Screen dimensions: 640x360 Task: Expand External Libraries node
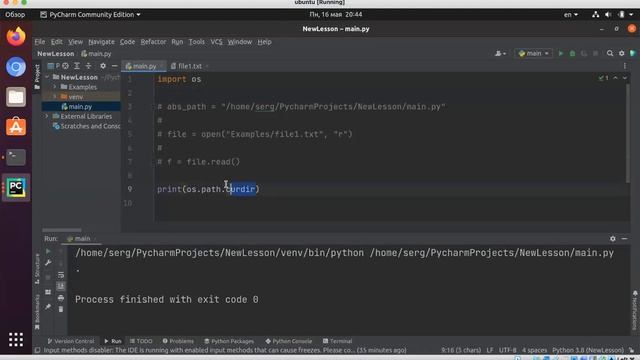[47, 116]
